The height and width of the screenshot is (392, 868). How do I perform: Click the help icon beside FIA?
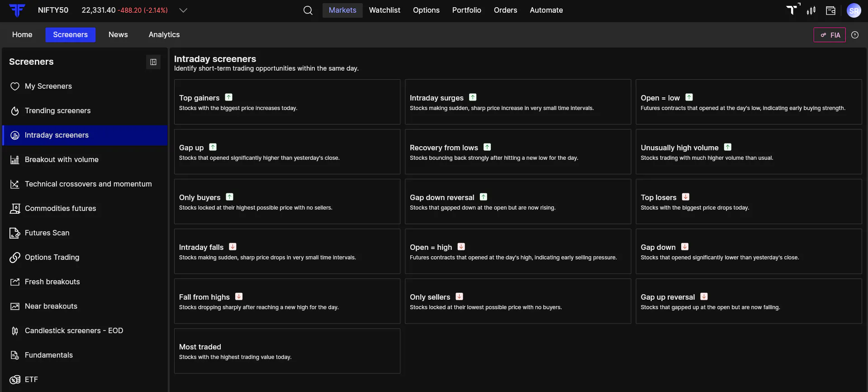click(855, 35)
